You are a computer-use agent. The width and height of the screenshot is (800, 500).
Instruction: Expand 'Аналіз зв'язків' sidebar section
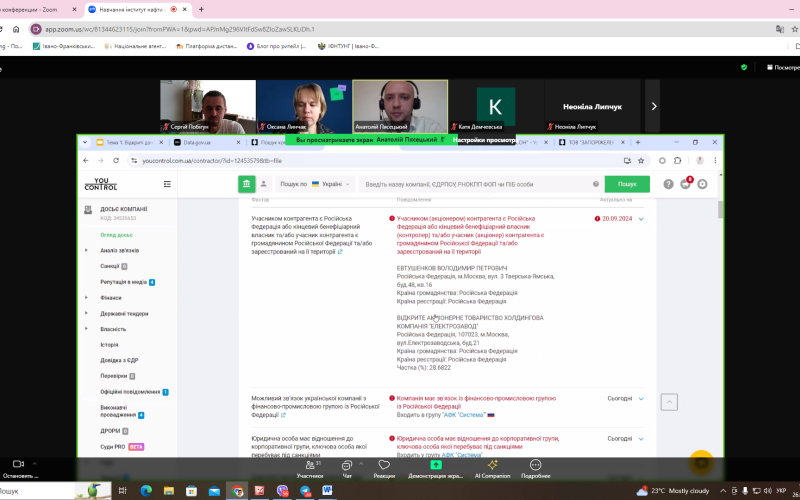pos(86,251)
